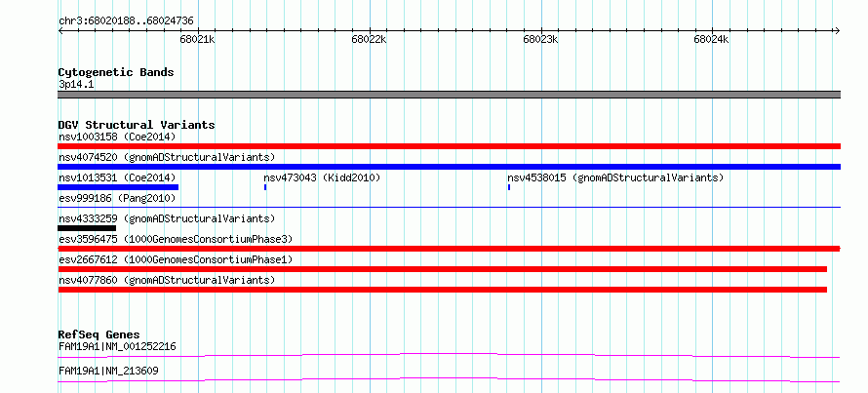Click the red esv3596475 variant bar

(x=449, y=249)
